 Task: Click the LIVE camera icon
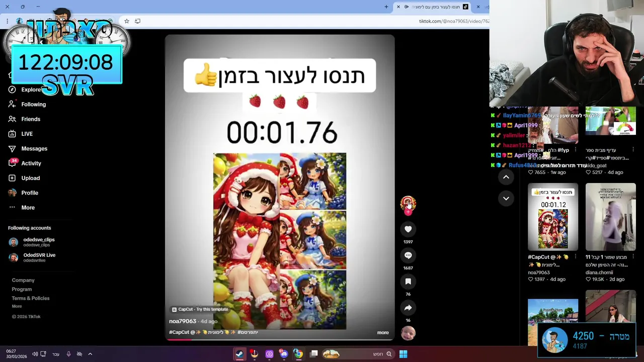[12, 134]
